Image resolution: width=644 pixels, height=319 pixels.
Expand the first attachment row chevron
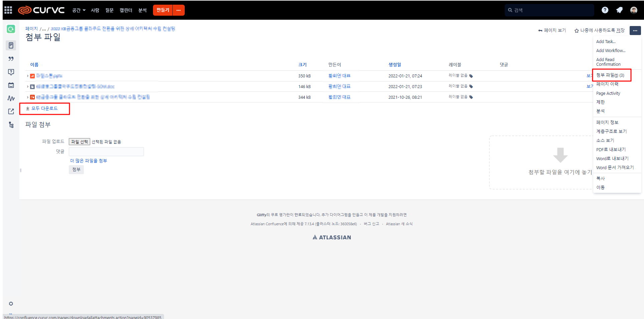(x=27, y=76)
